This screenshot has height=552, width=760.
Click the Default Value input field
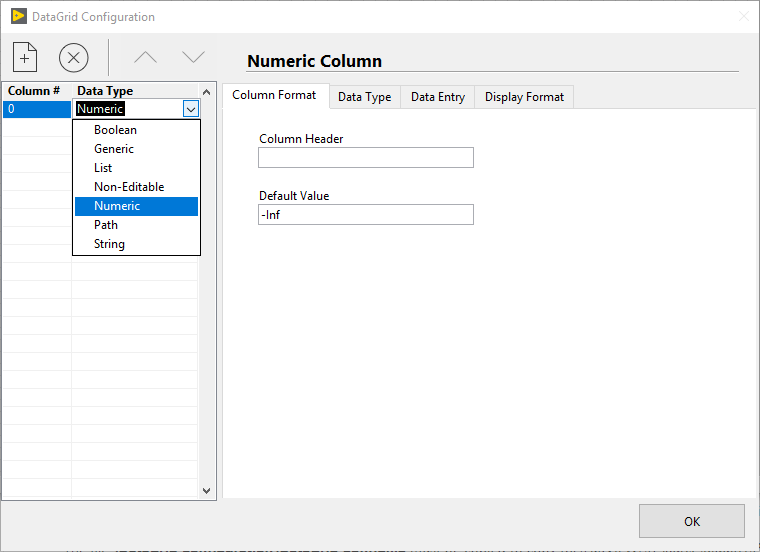click(365, 215)
